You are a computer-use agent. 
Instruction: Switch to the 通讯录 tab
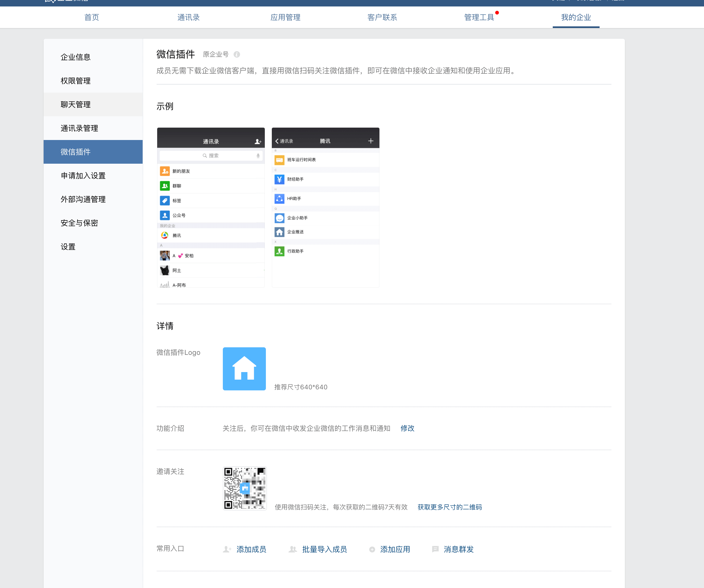188,17
